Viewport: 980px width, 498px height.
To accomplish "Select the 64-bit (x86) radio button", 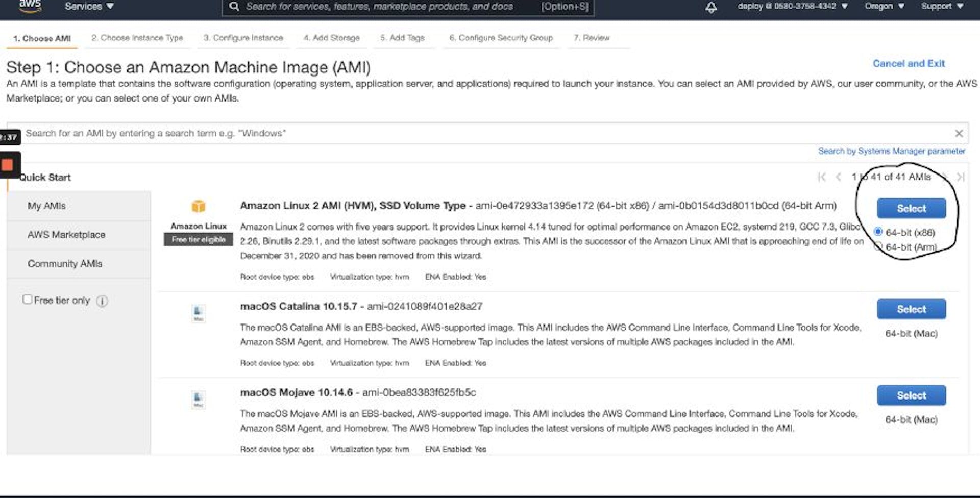I will (x=878, y=232).
